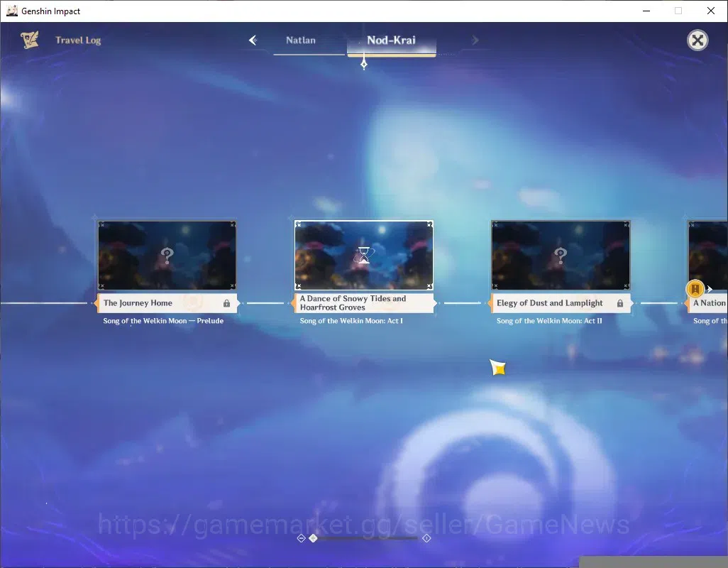
Task: Click the bottom timeline scrollbar handle
Action: pyautogui.click(x=314, y=537)
